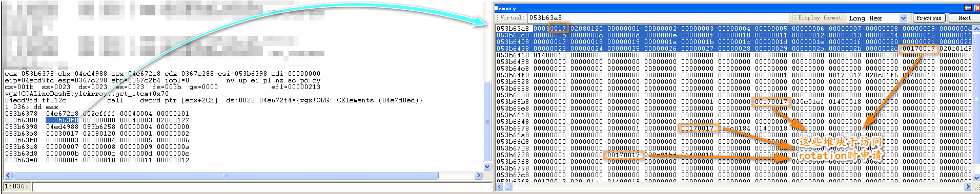The image size is (980, 194).
Task: Click the Memory window horizontal scroll-right arrow
Action: [x=968, y=187]
